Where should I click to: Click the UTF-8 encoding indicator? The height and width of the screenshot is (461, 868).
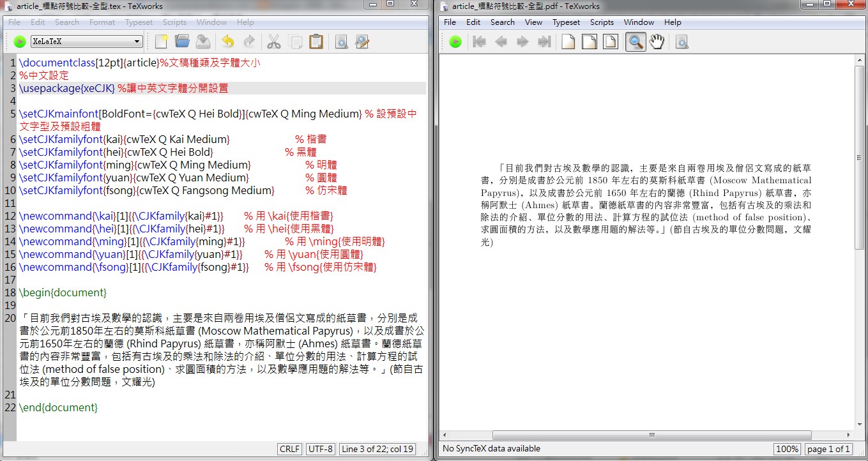pos(321,449)
